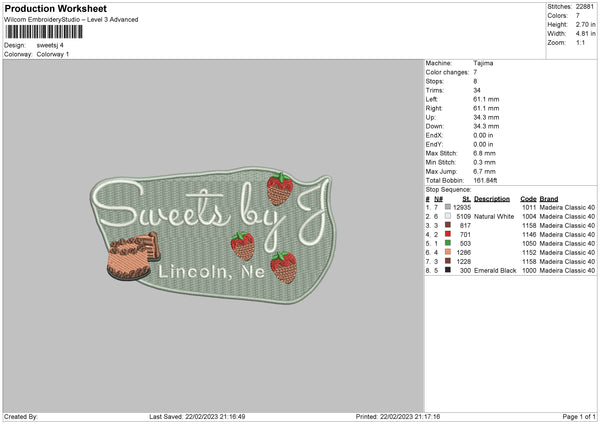Click the 'Brand' column header
The width and height of the screenshot is (600, 424).
coord(549,199)
